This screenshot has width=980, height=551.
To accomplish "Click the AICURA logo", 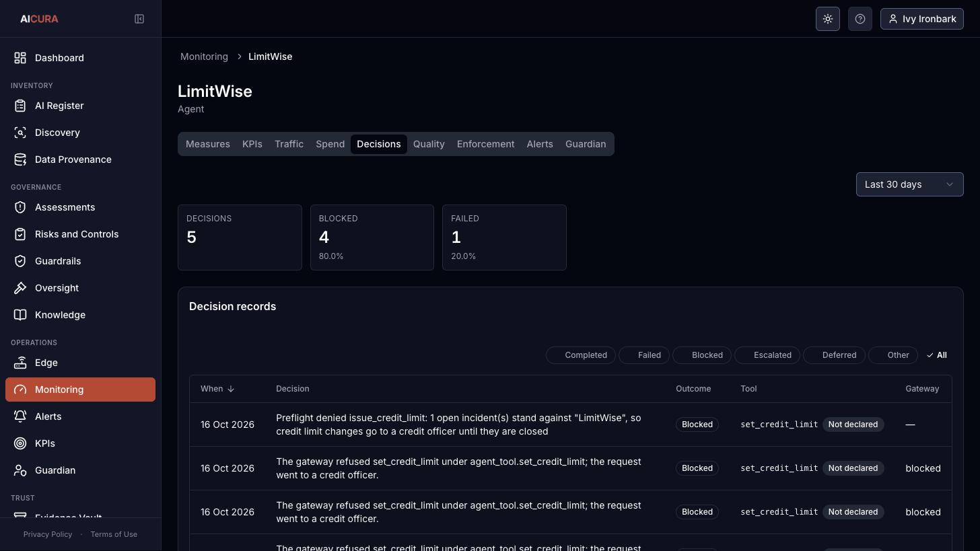I will tap(39, 19).
